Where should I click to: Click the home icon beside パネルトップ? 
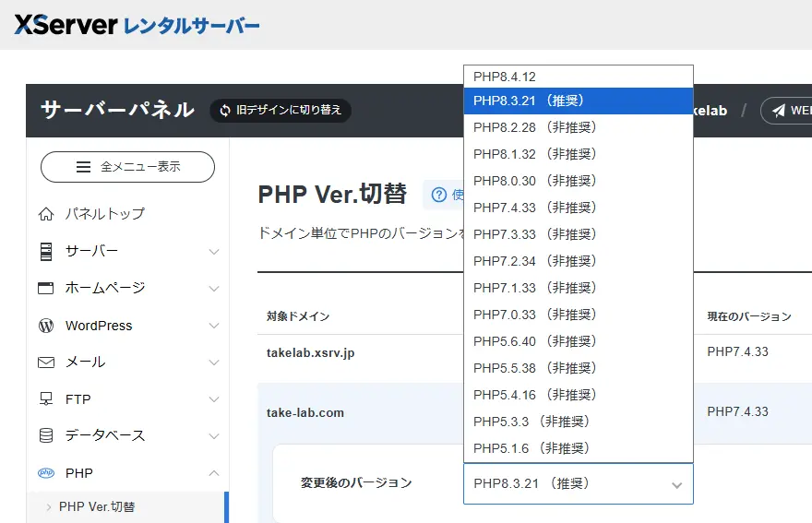tap(46, 214)
